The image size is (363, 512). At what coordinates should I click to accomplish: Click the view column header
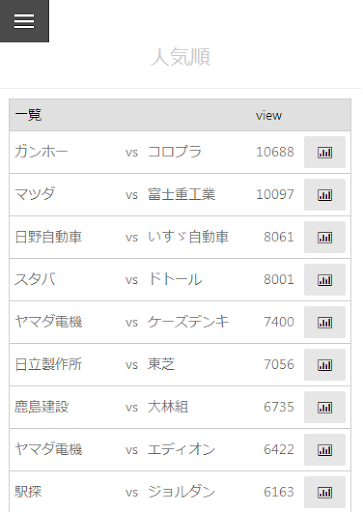[x=269, y=116]
